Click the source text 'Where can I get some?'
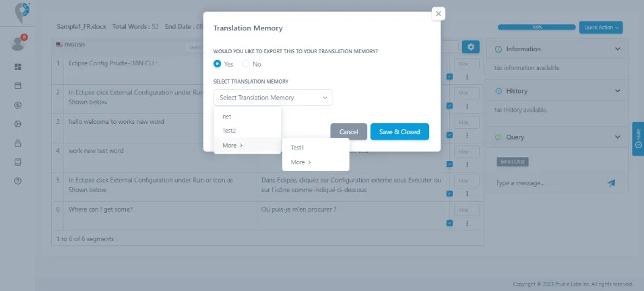This screenshot has width=644, height=291. (x=100, y=209)
